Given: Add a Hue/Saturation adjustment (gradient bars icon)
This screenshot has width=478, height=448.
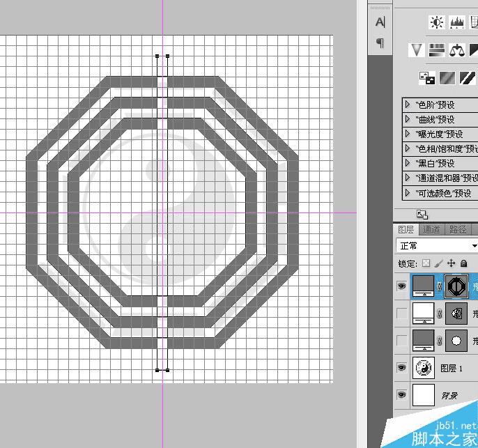Looking at the screenshot, I should 436,50.
